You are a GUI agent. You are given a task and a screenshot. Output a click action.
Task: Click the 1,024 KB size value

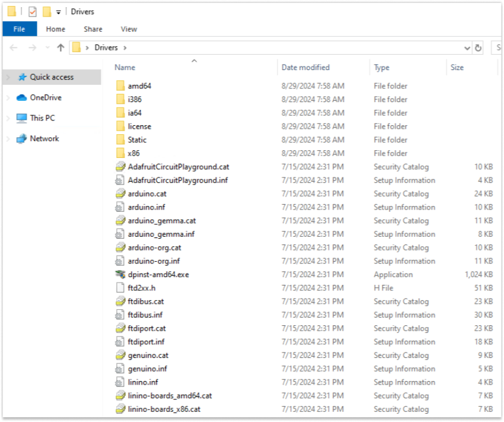tap(479, 275)
